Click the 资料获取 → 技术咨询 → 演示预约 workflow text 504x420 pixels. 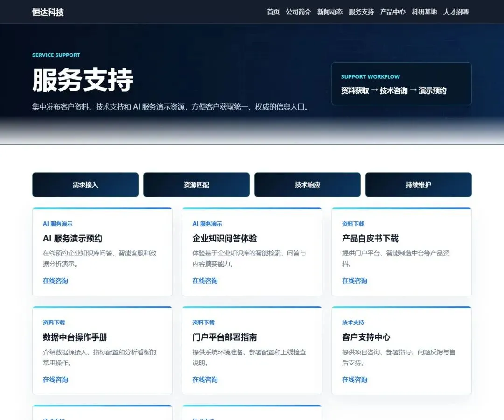[393, 91]
